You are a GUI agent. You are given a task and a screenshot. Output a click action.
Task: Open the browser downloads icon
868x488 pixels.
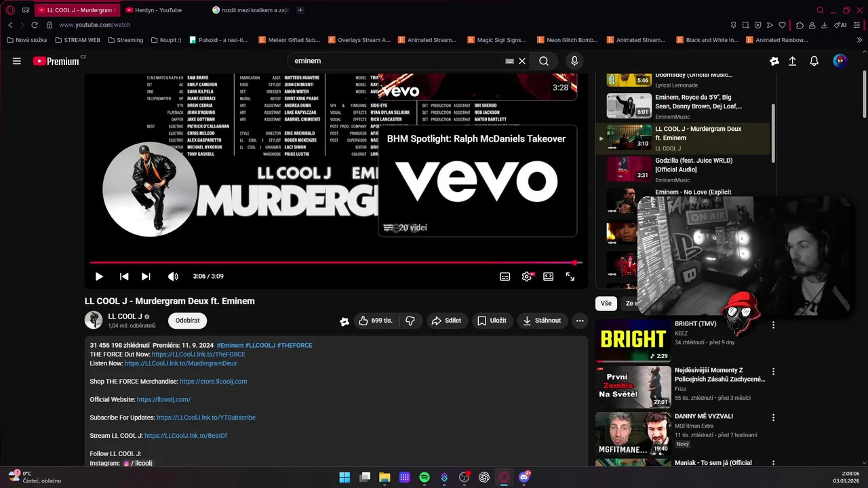pyautogui.click(x=824, y=25)
